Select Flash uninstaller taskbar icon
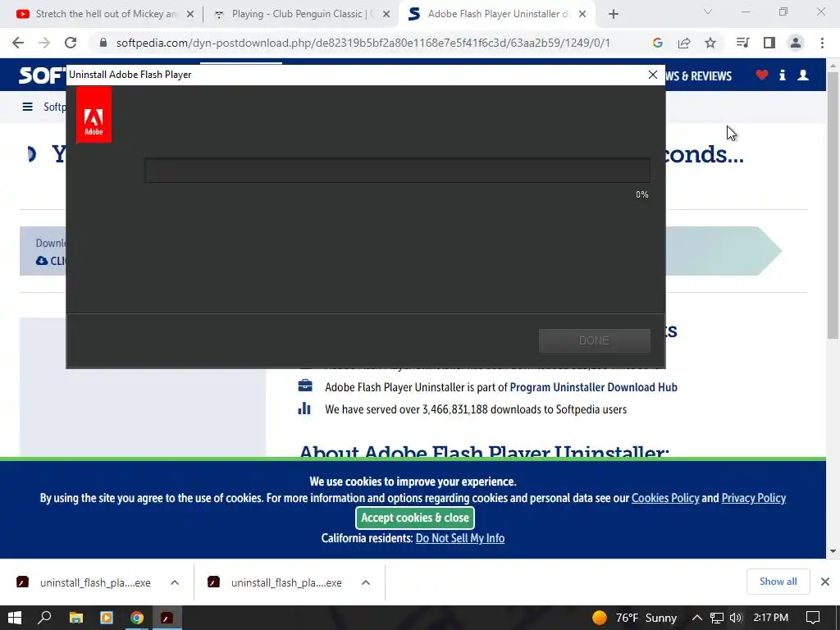This screenshot has width=840, height=630. (x=167, y=618)
